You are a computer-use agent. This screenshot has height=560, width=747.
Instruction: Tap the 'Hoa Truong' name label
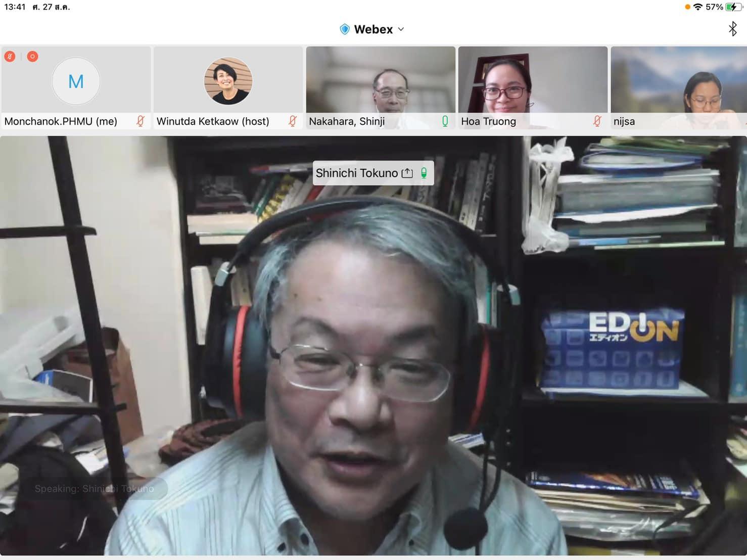(x=488, y=121)
